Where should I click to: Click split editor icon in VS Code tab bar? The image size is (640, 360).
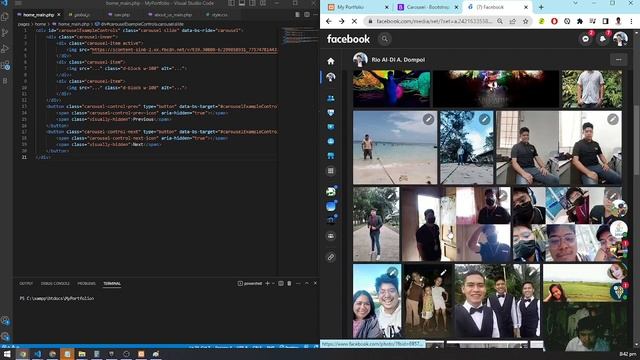(x=307, y=14)
